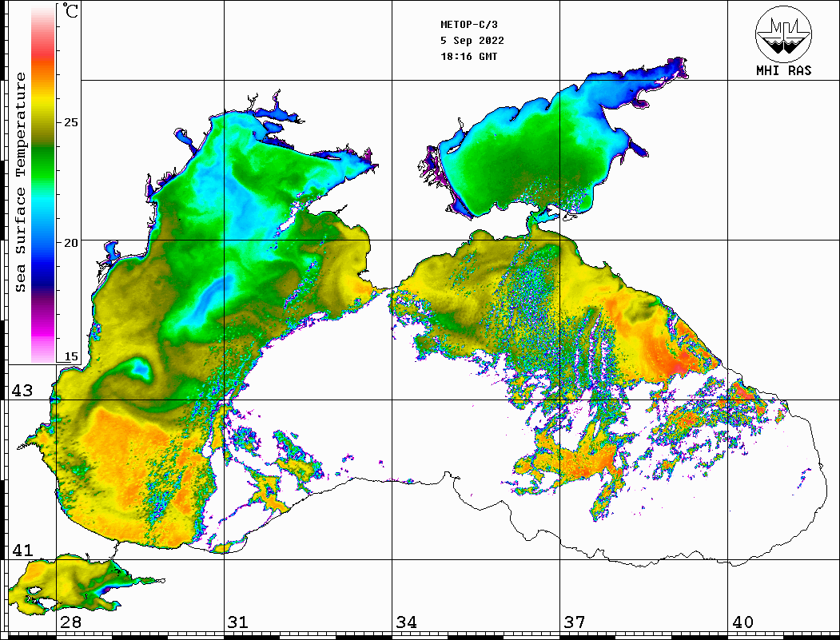Image resolution: width=840 pixels, height=640 pixels.
Task: Click the '°C' unit label
Action: tap(70, 10)
